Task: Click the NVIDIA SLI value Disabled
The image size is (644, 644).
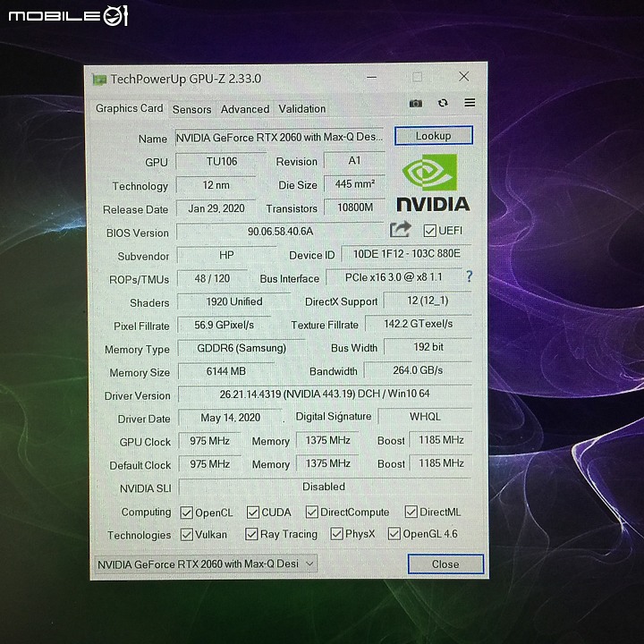Action: [325, 487]
